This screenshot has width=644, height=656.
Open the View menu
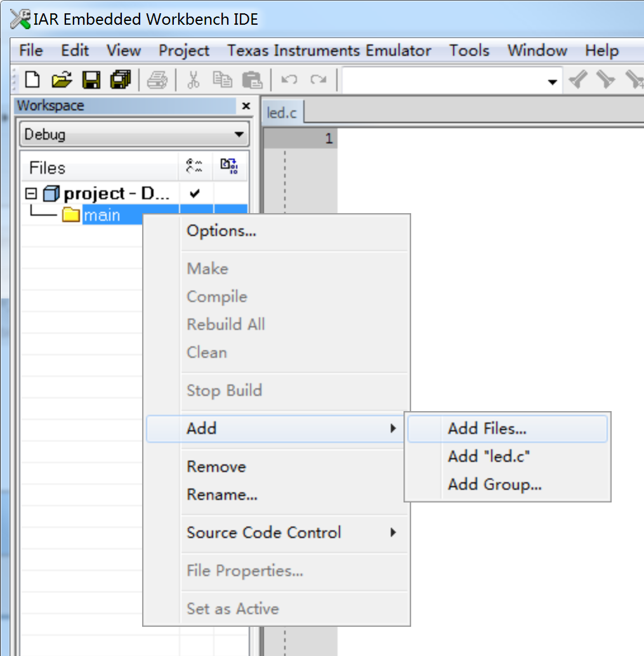click(124, 51)
